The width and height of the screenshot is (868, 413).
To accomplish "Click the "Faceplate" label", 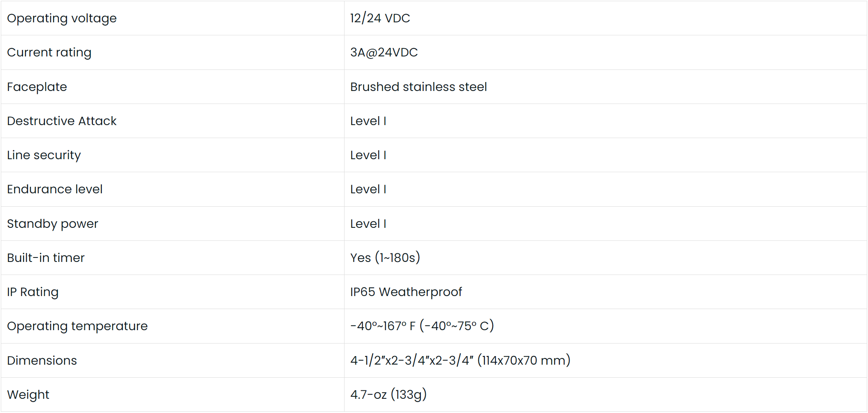I will pos(37,87).
